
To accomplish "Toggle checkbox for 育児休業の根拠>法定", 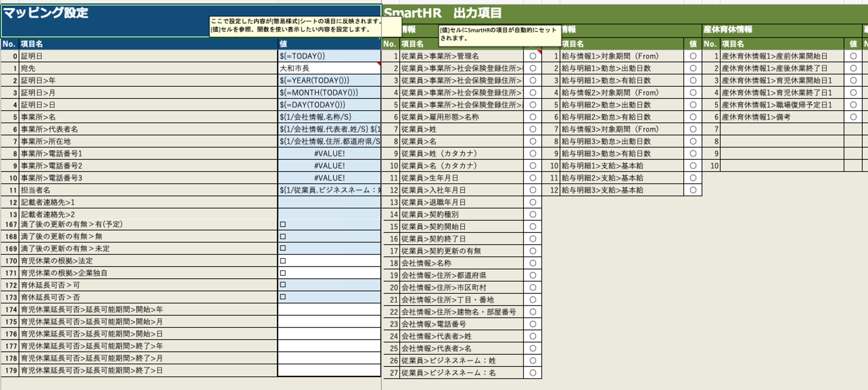I will coord(283,261).
